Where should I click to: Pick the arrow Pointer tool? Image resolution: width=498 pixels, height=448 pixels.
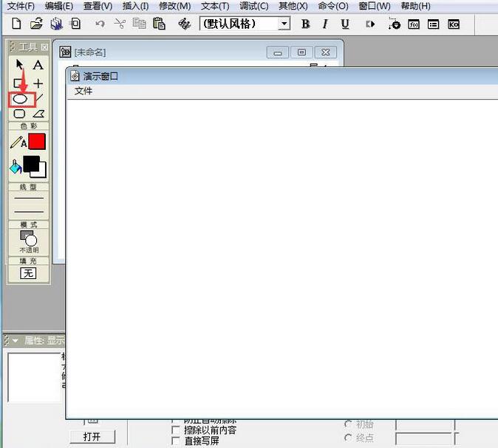[20, 65]
